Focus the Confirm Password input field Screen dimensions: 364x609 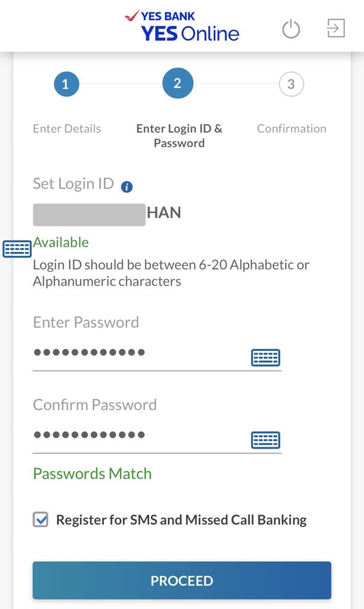[x=140, y=436]
